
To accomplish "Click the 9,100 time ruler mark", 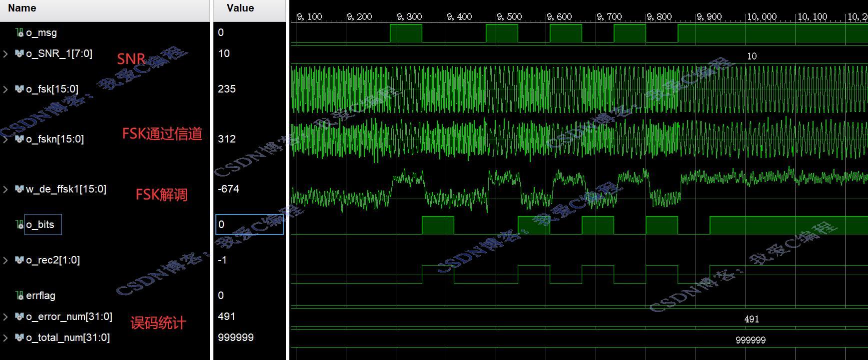I will coord(309,17).
